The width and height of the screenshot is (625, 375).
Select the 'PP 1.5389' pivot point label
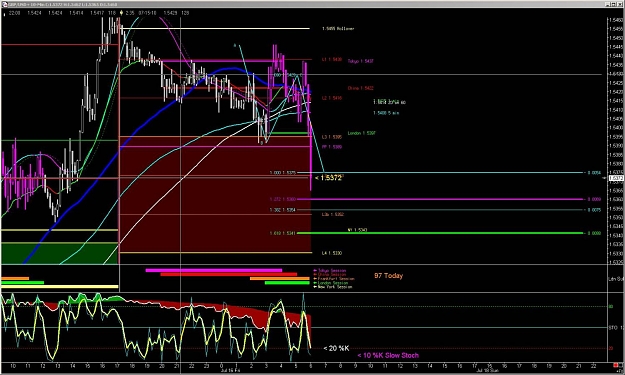(332, 147)
